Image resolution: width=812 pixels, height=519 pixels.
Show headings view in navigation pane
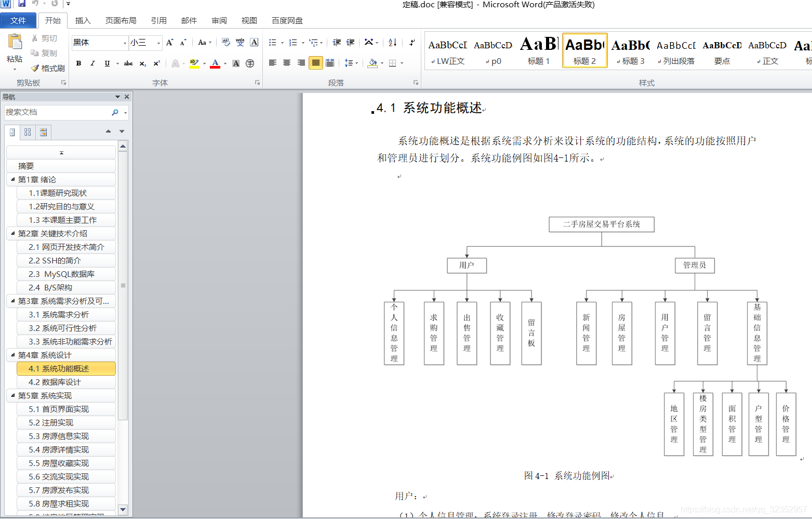point(12,132)
